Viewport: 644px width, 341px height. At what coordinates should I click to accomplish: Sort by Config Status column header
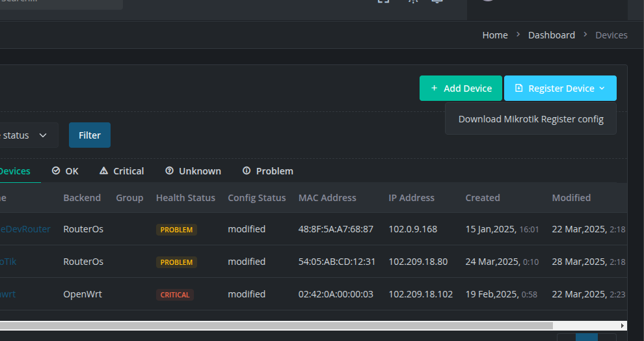click(x=257, y=198)
